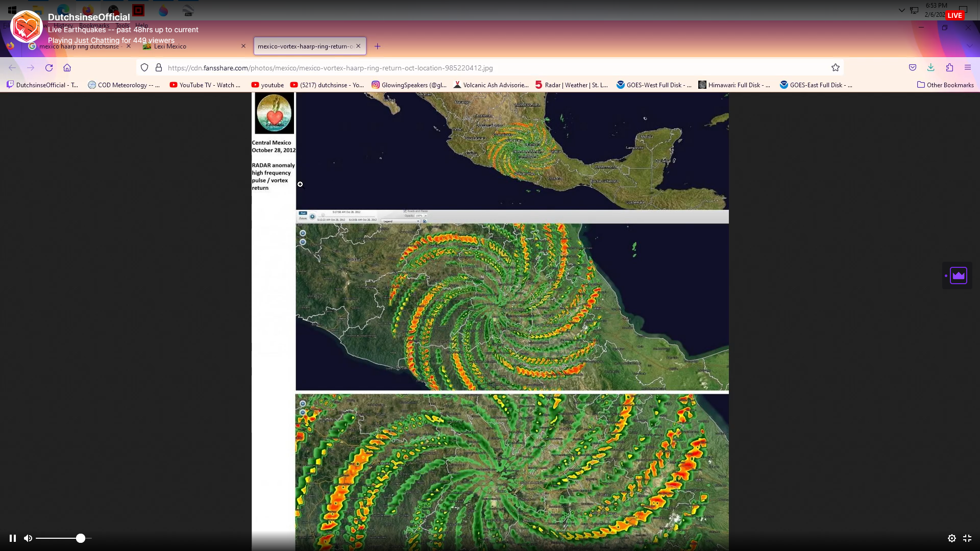The width and height of the screenshot is (980, 551).
Task: Open the taskbar network status icon
Action: click(x=914, y=10)
